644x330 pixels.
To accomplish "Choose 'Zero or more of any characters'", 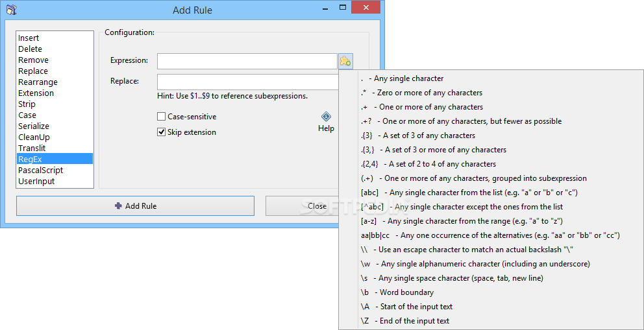I will click(491, 93).
